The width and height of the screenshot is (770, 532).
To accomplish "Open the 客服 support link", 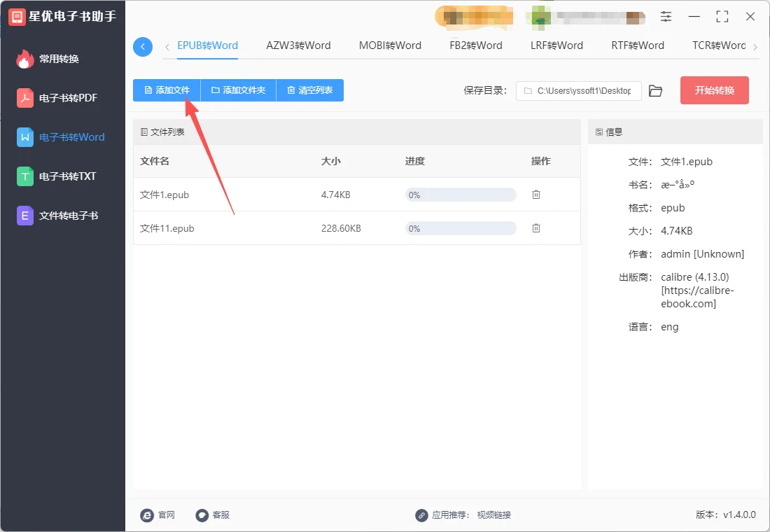I will [x=221, y=514].
